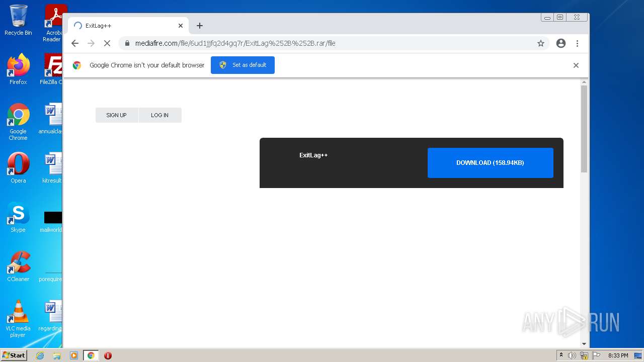Open the Opera desktop shortcut
The width and height of the screenshot is (644, 362).
[18, 167]
